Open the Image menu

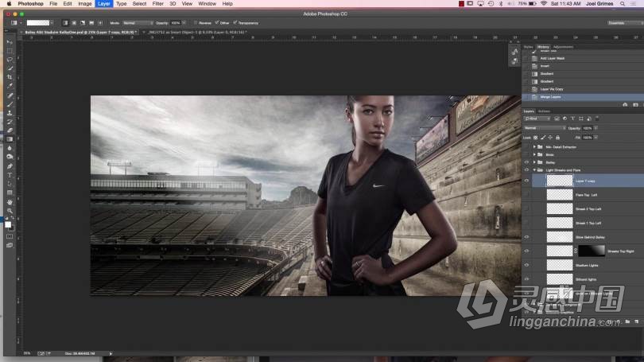click(x=85, y=4)
